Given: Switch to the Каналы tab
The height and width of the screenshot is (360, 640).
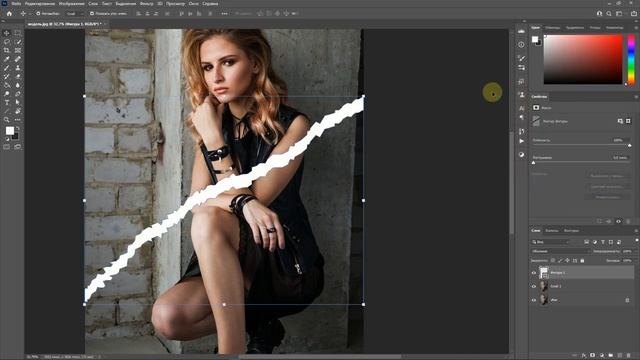Looking at the screenshot, I should [x=552, y=231].
